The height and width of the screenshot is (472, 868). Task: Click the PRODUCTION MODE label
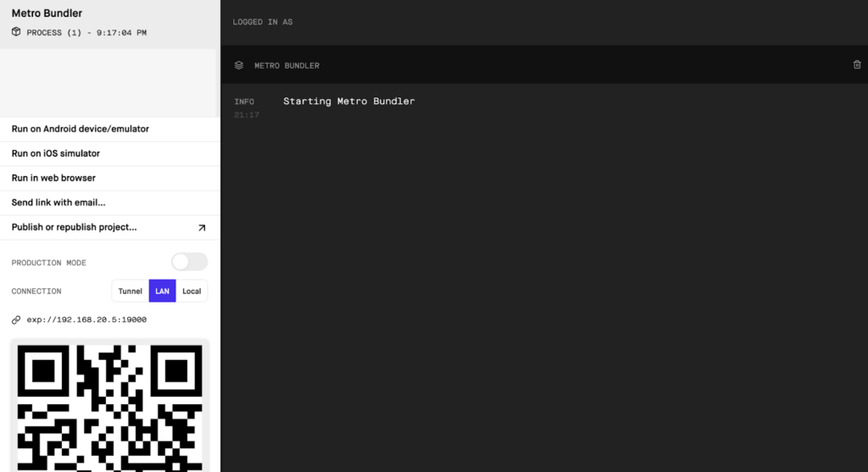coord(48,263)
